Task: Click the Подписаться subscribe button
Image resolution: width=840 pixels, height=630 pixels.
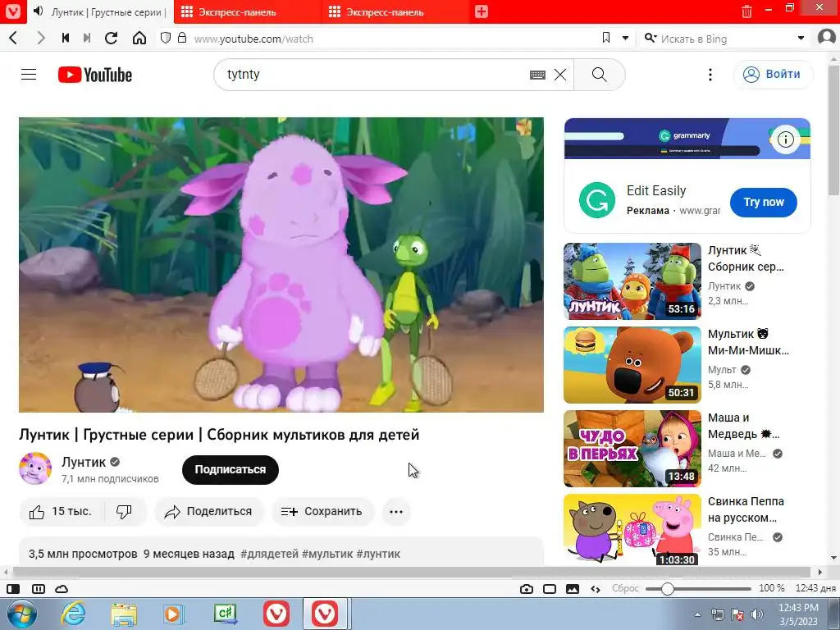Action: (231, 470)
